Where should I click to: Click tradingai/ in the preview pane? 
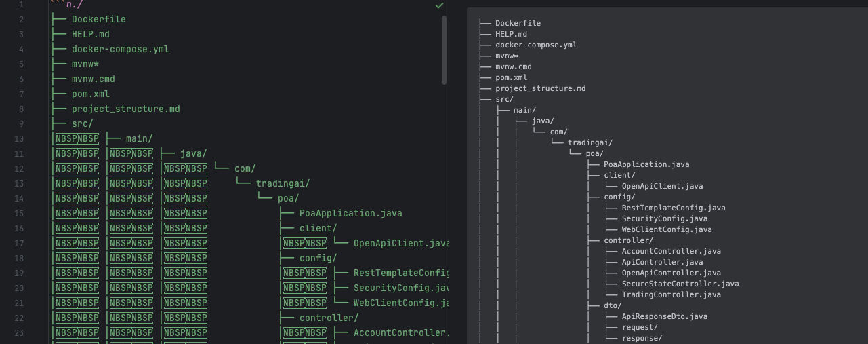[x=590, y=142]
